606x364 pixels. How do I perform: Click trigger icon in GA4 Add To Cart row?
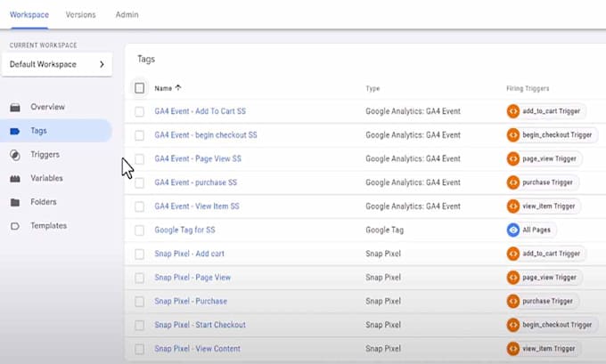(x=512, y=111)
